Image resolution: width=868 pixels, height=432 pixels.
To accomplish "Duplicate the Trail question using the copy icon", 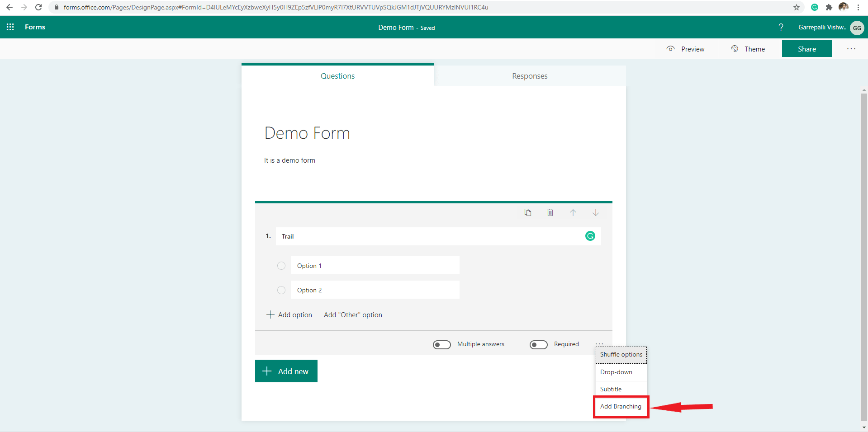I will [x=528, y=212].
